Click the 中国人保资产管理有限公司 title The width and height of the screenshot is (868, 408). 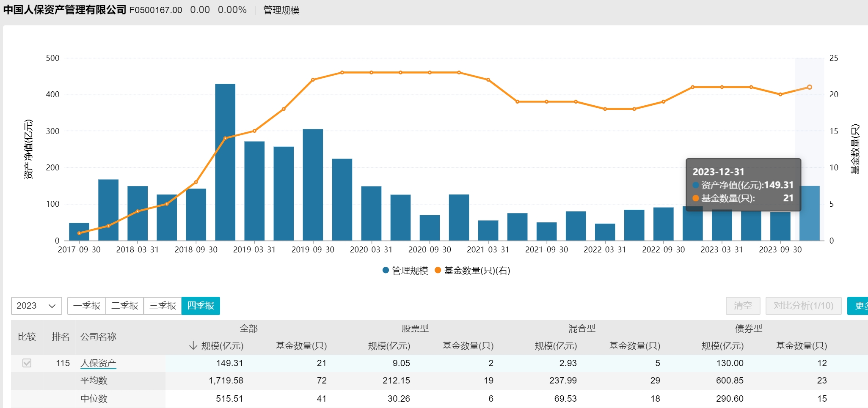click(65, 10)
